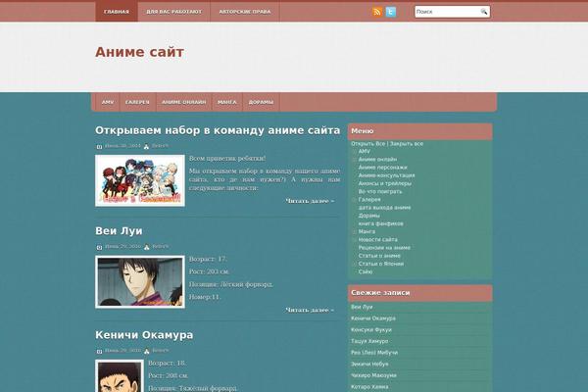Open Статьи о Японии in sidebar
This screenshot has height=392, width=588.
(x=381, y=264)
